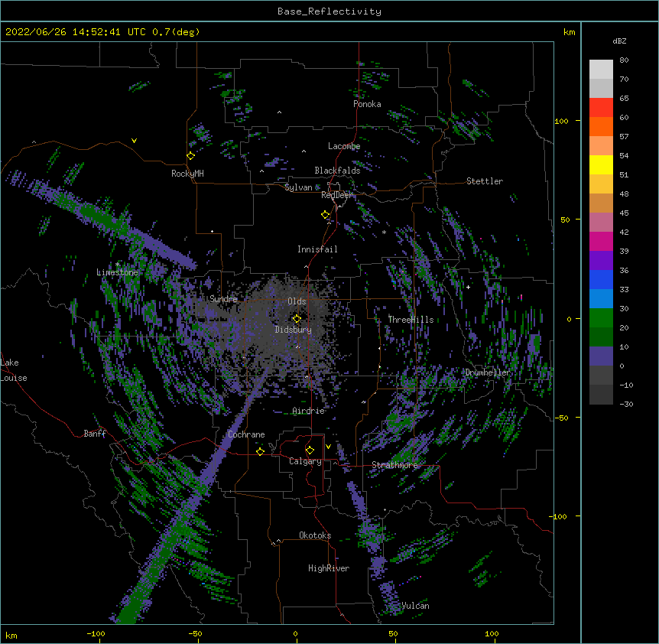Click the 100 tick label on the vertical axis
Image resolution: width=659 pixels, height=644 pixels.
tap(561, 122)
